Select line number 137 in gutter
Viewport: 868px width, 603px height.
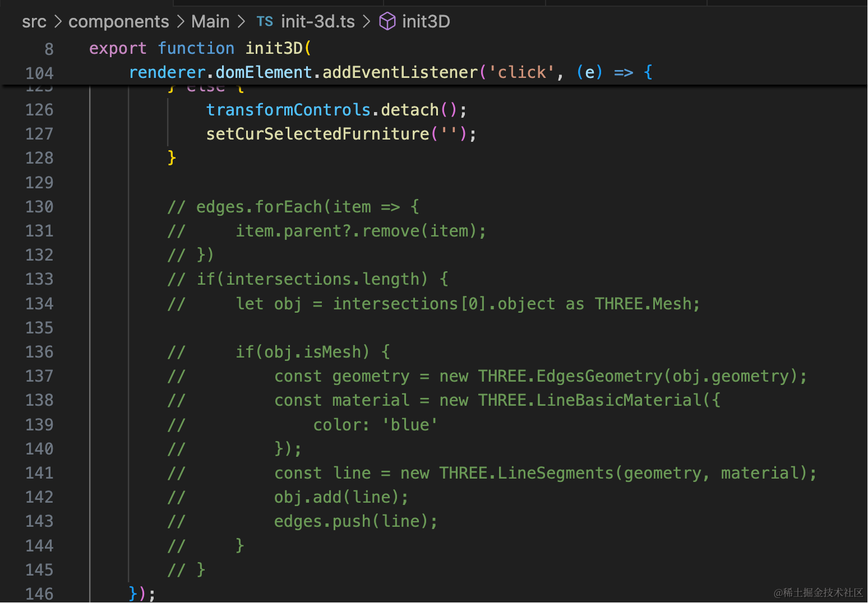[39, 376]
